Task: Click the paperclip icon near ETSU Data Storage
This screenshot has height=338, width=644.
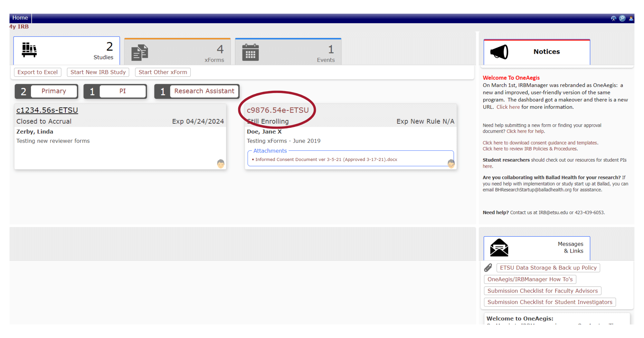Action: tap(488, 268)
